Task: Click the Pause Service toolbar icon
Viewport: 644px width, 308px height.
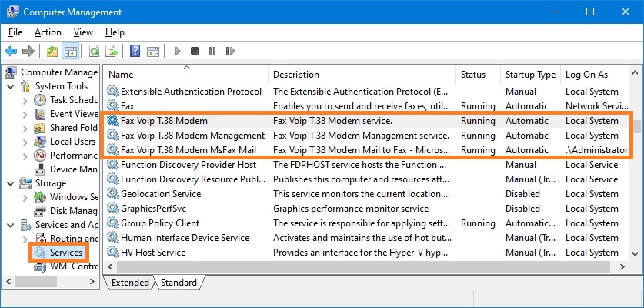Action: coord(212,51)
